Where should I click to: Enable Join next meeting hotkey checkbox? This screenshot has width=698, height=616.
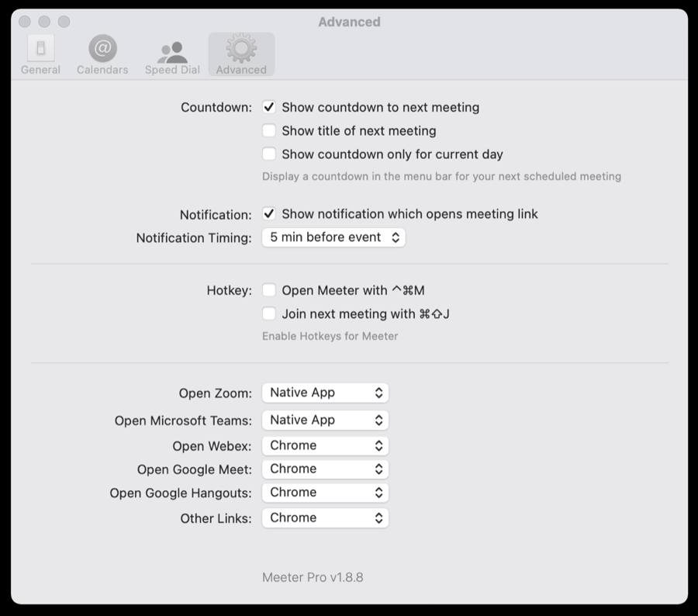pyautogui.click(x=269, y=313)
